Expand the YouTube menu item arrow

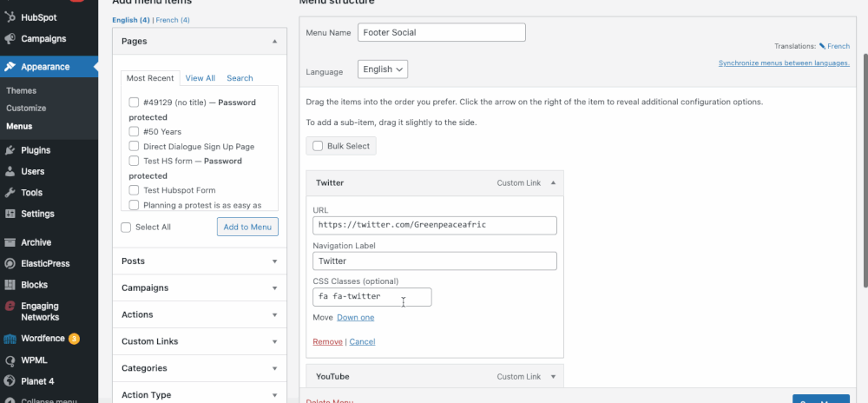(553, 376)
